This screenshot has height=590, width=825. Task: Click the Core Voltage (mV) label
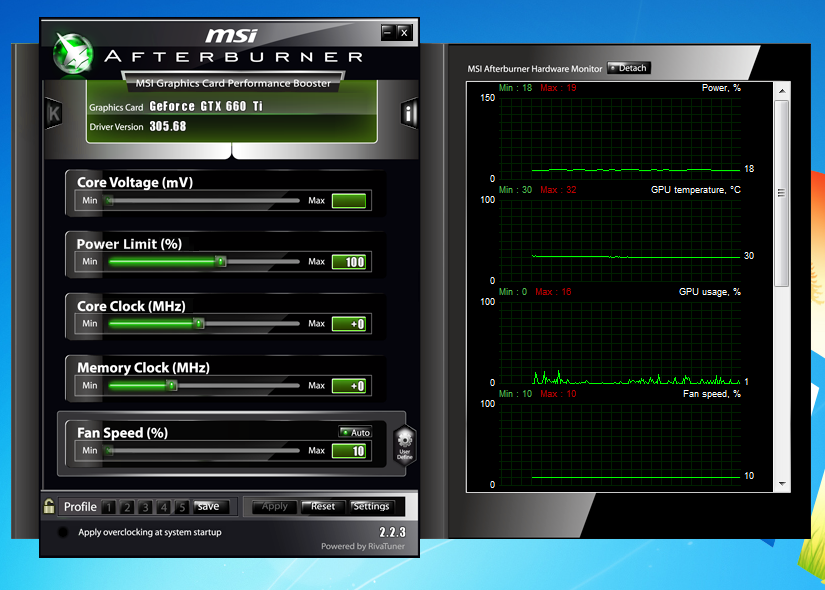click(x=135, y=183)
